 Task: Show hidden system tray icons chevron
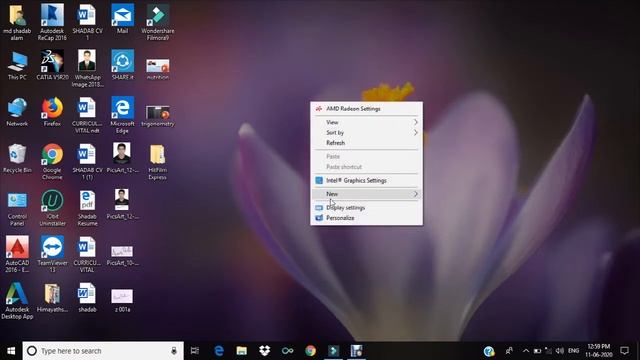(526, 351)
